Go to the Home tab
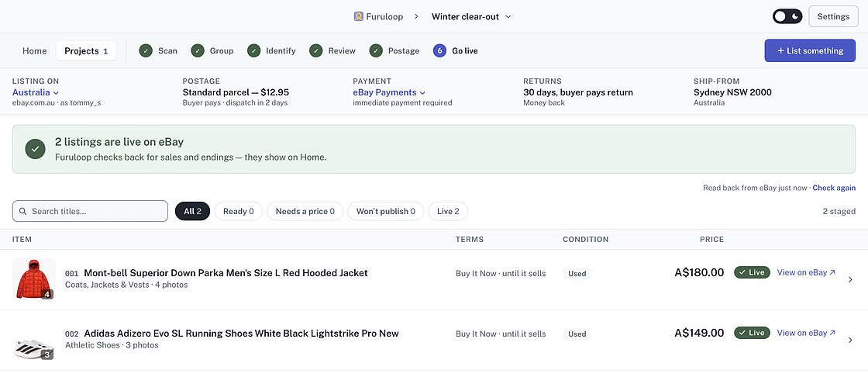 (x=34, y=51)
